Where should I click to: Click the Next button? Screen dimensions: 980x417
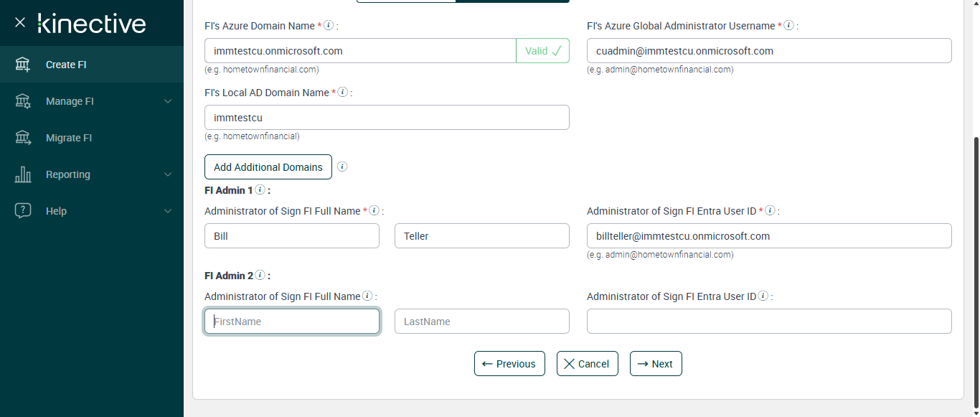(x=656, y=364)
